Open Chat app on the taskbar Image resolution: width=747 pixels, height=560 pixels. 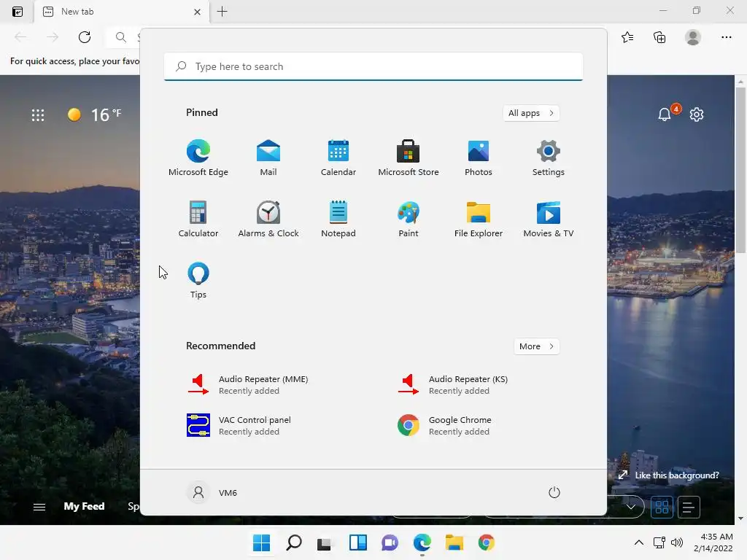tap(390, 542)
